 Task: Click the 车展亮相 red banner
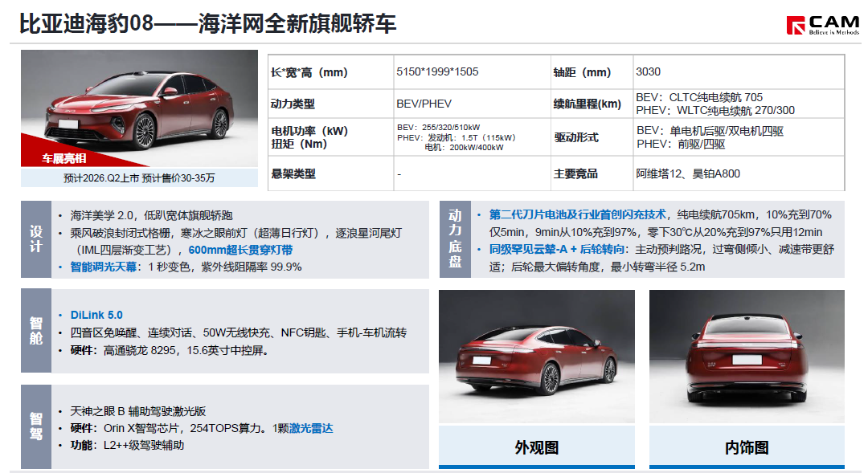63,158
